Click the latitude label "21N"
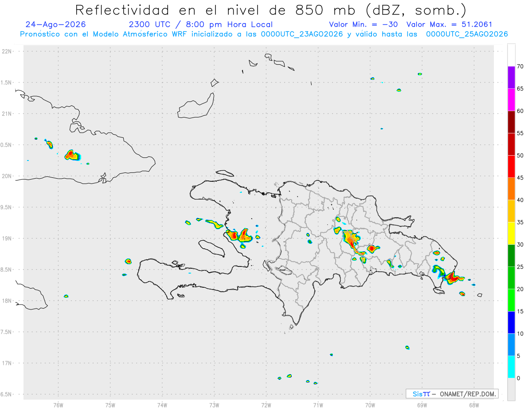The width and height of the screenshot is (532, 411). tap(6, 114)
